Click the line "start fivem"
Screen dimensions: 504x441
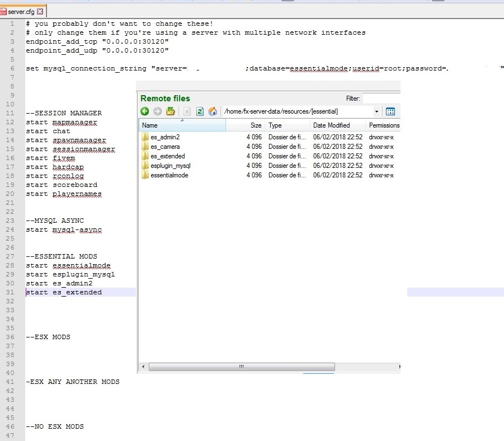(x=50, y=158)
